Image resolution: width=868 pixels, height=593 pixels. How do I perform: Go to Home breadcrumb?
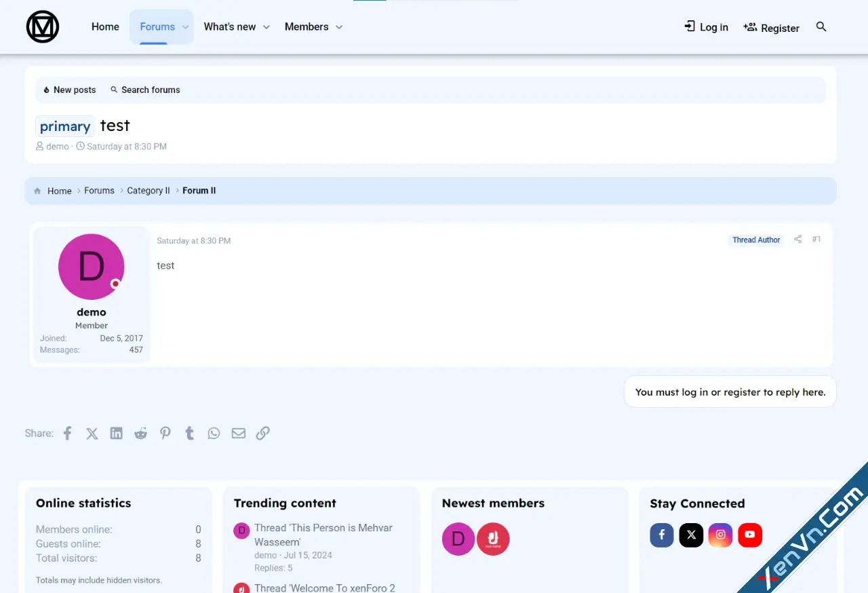tap(60, 191)
